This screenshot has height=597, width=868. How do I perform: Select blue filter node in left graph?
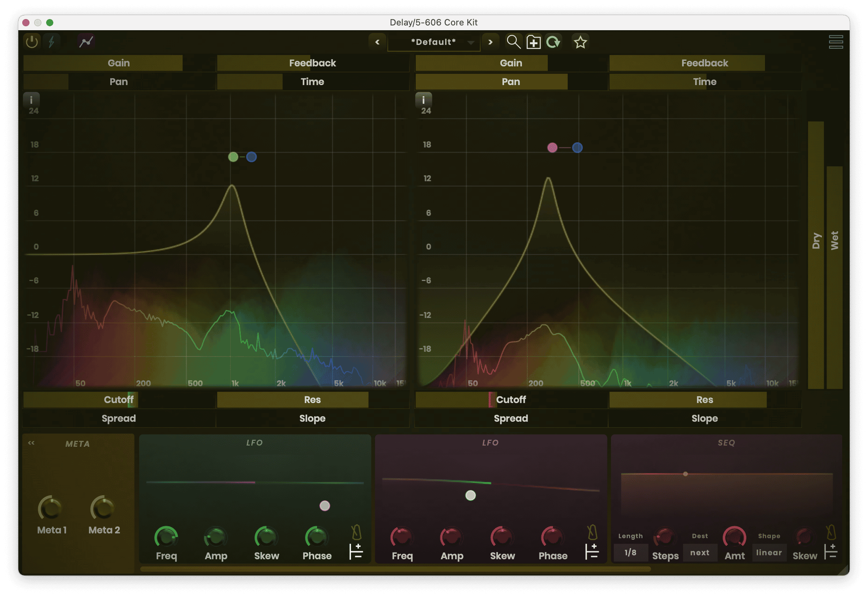pyautogui.click(x=251, y=157)
